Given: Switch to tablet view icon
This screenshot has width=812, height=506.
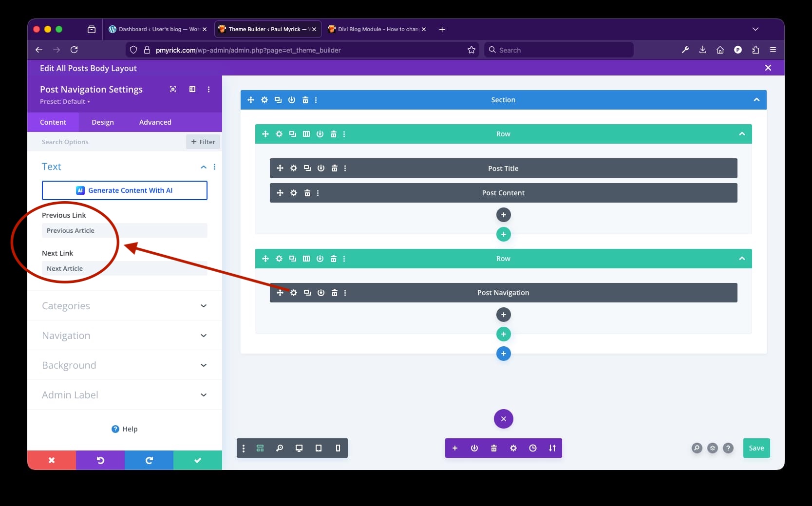Looking at the screenshot, I should click(x=319, y=448).
